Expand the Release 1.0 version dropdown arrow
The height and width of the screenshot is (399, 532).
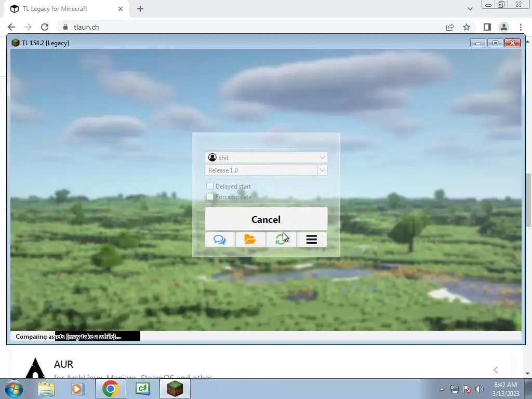(x=322, y=170)
